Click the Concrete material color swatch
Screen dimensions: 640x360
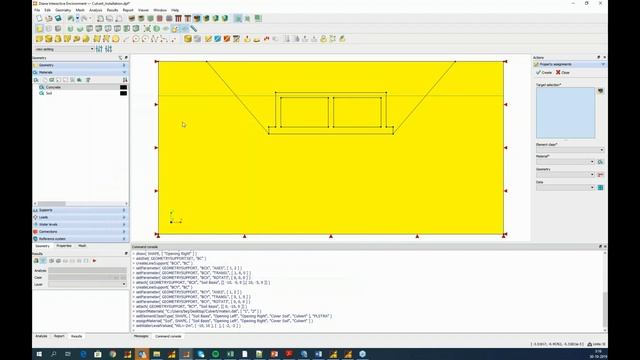123,87
